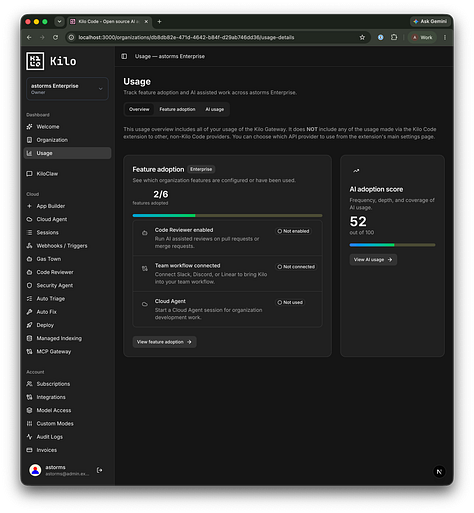The width and height of the screenshot is (474, 513).
Task: Open the Subscriptions icon
Action: tap(29, 384)
